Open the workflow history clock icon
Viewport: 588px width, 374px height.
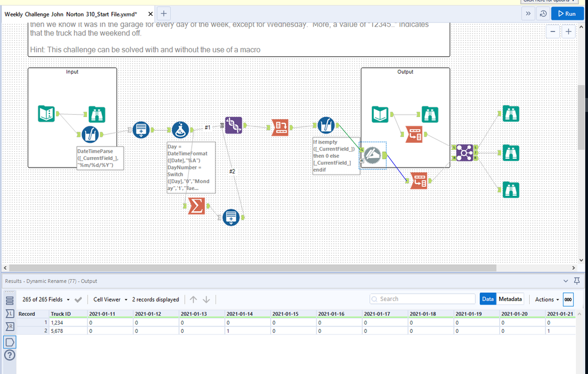click(x=543, y=14)
